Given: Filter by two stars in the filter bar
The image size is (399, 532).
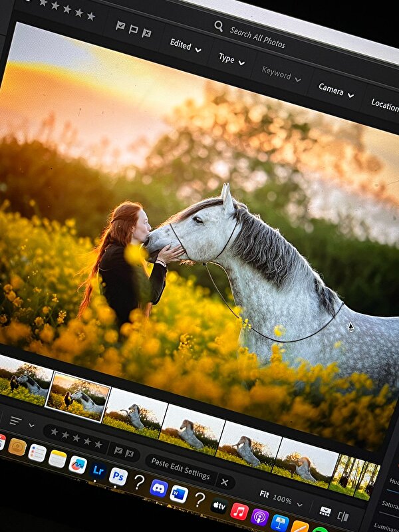Looking at the screenshot, I should (x=55, y=5).
